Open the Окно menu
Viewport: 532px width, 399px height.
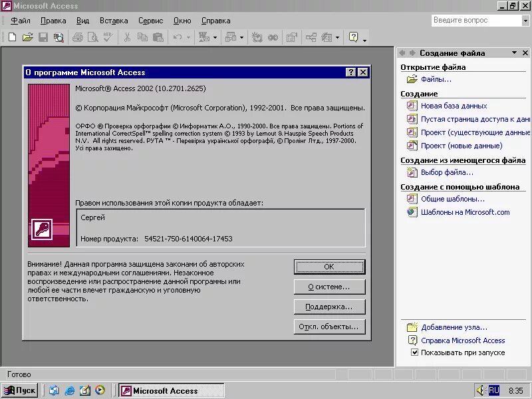click(x=182, y=21)
